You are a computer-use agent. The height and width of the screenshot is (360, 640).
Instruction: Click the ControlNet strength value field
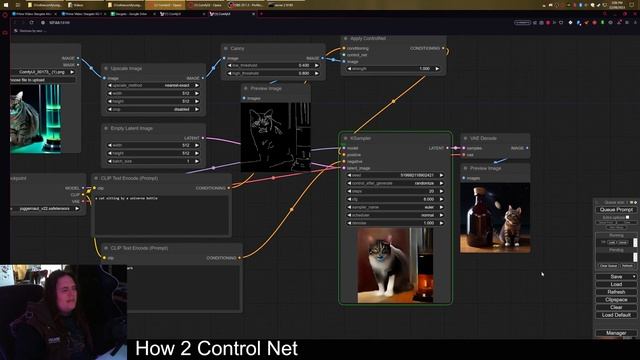coord(393,69)
